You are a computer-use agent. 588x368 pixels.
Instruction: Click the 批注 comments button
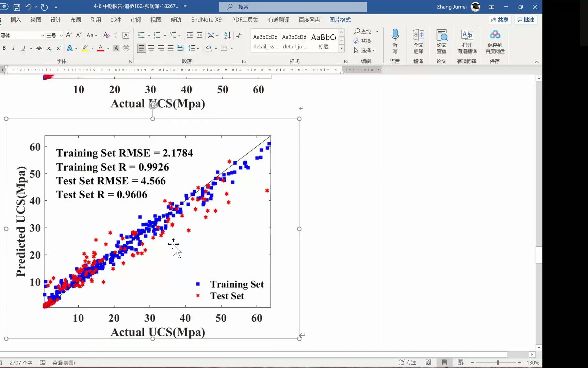point(526,20)
